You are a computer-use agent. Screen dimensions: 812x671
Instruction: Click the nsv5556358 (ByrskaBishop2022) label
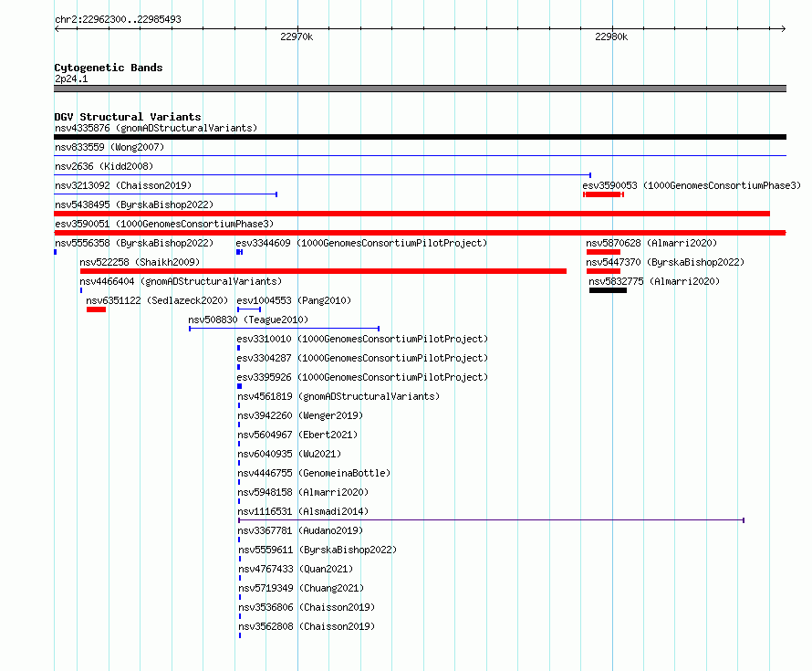(134, 243)
